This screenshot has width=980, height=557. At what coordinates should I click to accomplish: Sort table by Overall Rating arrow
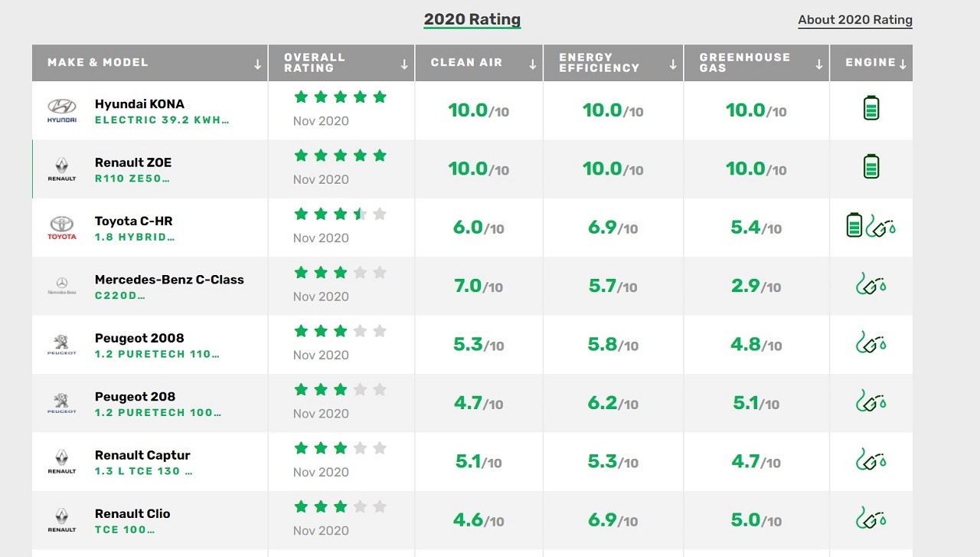404,65
